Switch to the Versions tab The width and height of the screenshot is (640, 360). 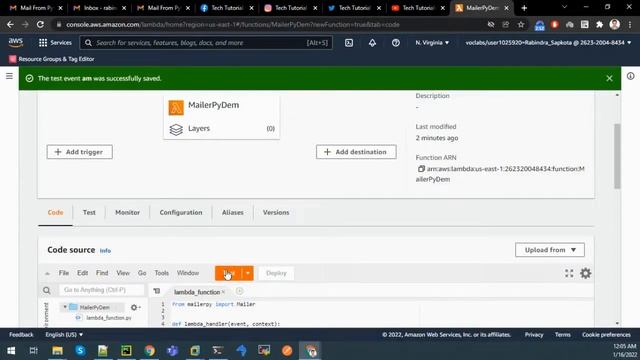(x=276, y=212)
